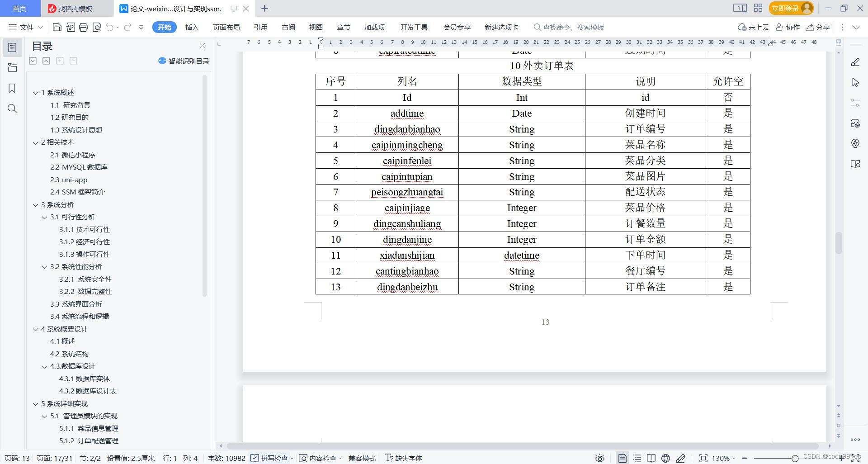Image resolution: width=868 pixels, height=464 pixels.
Task: Open 内容检查 content check
Action: [x=321, y=458]
